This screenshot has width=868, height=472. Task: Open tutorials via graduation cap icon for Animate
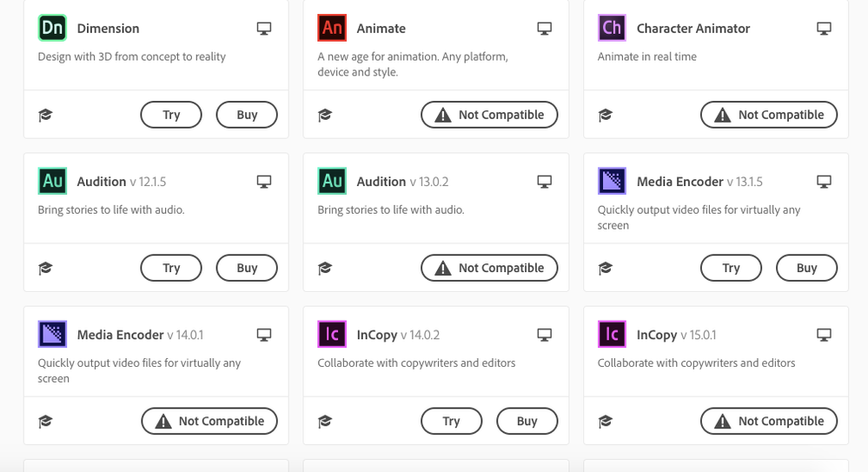click(x=324, y=116)
